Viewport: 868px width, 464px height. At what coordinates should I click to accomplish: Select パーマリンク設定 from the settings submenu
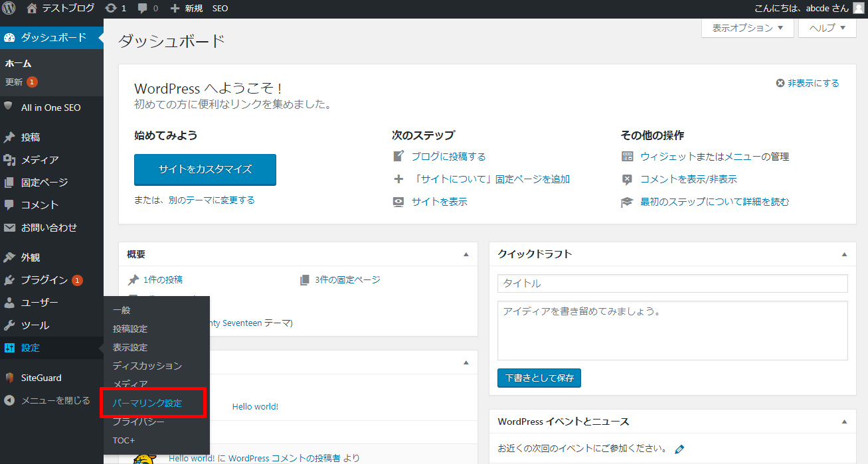coord(147,403)
